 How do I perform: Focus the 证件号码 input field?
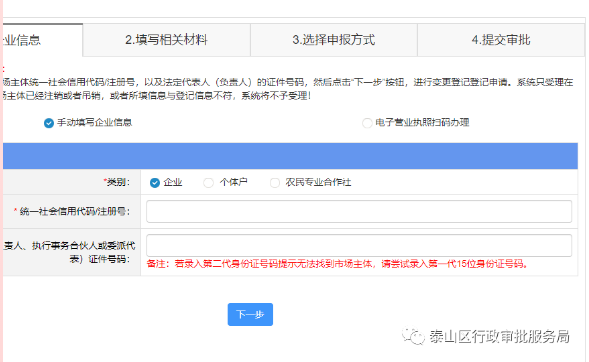tap(359, 245)
